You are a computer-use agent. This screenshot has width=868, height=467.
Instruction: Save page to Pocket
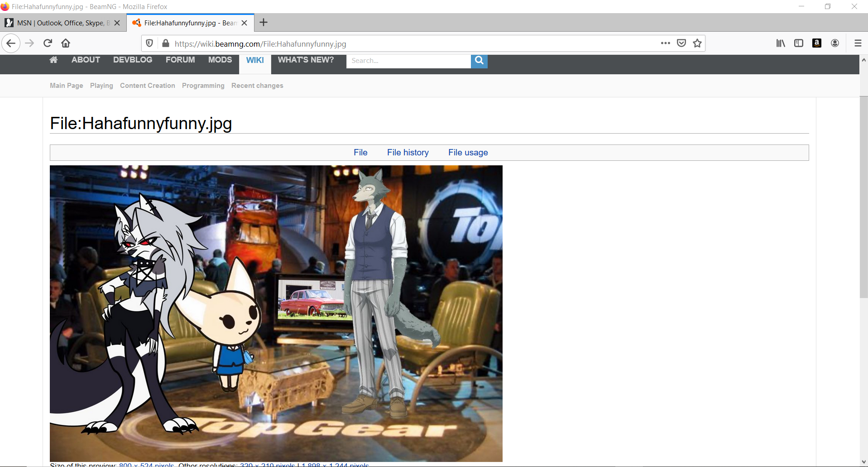click(x=681, y=43)
